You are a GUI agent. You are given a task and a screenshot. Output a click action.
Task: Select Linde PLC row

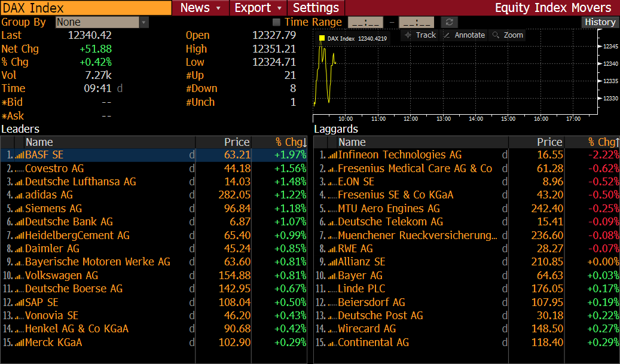(466, 289)
